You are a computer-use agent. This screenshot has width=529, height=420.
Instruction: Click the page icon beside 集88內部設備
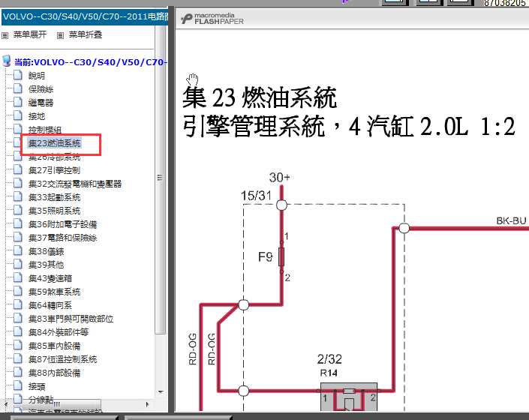click(18, 371)
